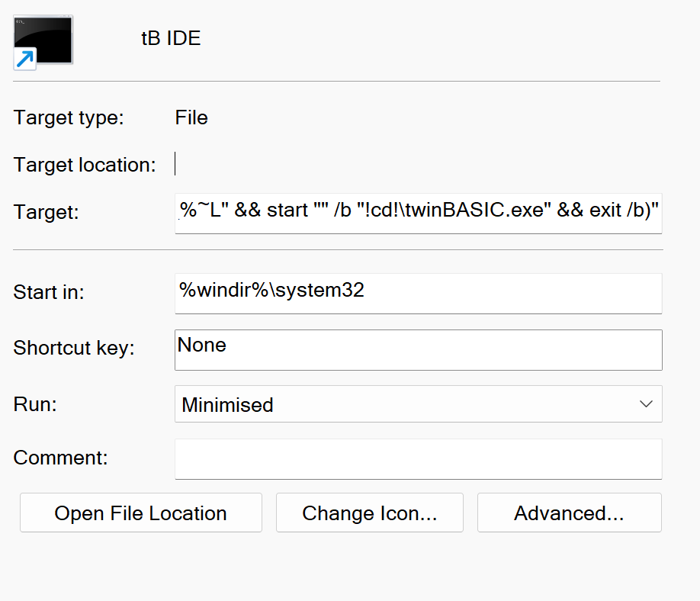Click the empty Comment field
The height and width of the screenshot is (601, 700).
[x=419, y=459]
